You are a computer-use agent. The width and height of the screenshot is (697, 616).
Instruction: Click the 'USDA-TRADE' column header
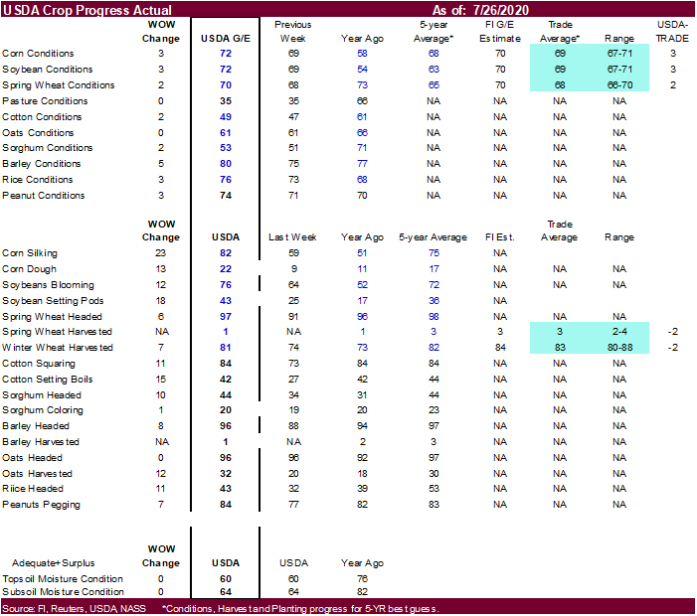[x=672, y=32]
